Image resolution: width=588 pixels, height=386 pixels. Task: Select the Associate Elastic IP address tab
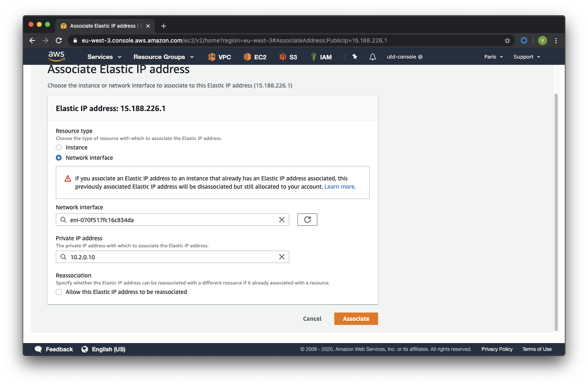(105, 26)
